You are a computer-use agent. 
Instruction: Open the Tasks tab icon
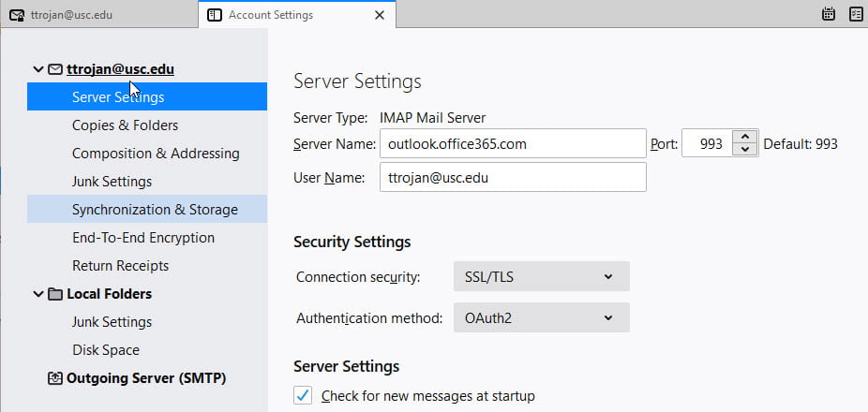point(855,14)
